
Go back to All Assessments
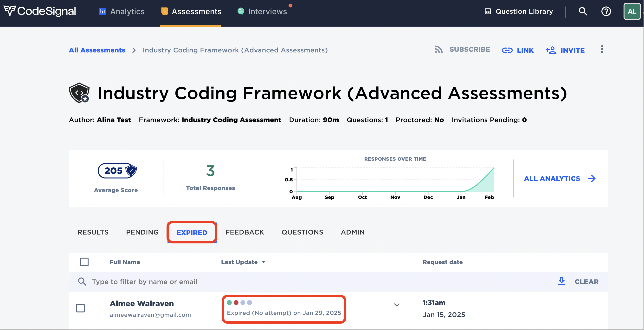(x=97, y=50)
